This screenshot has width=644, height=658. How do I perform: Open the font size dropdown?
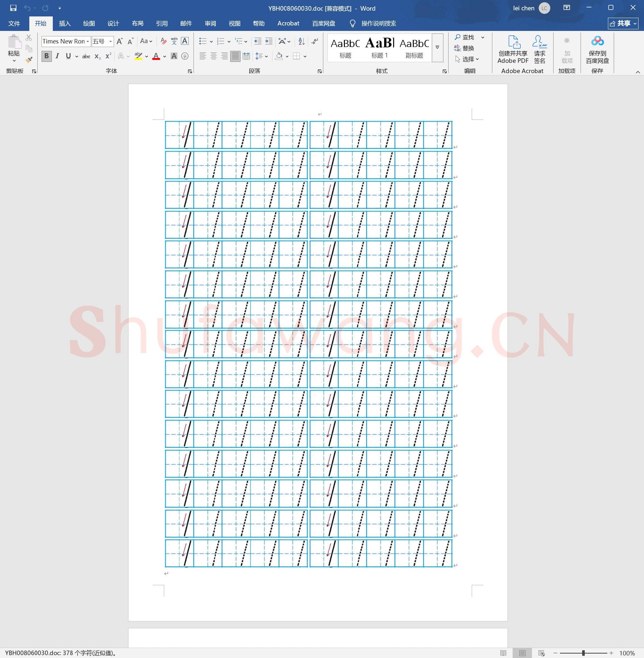click(x=110, y=41)
